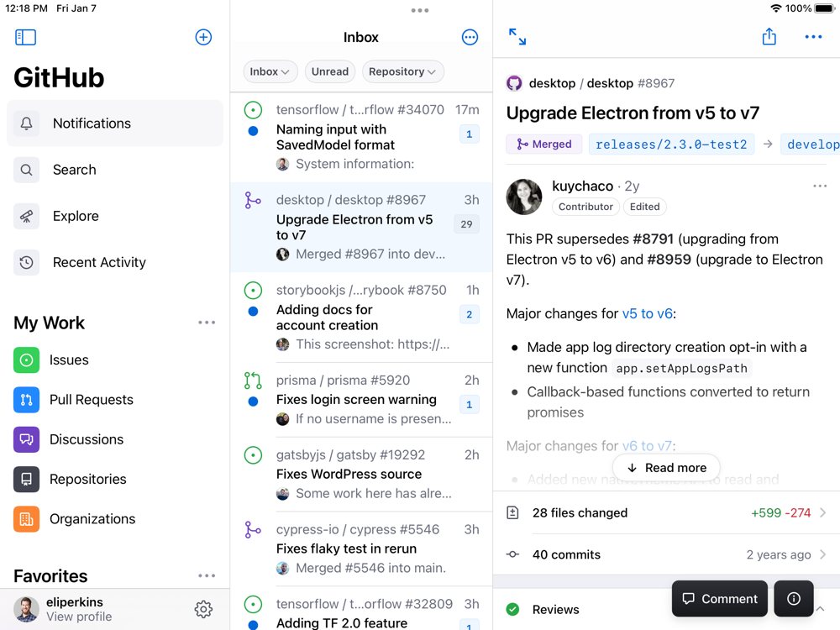Click the Comment button

pos(720,598)
